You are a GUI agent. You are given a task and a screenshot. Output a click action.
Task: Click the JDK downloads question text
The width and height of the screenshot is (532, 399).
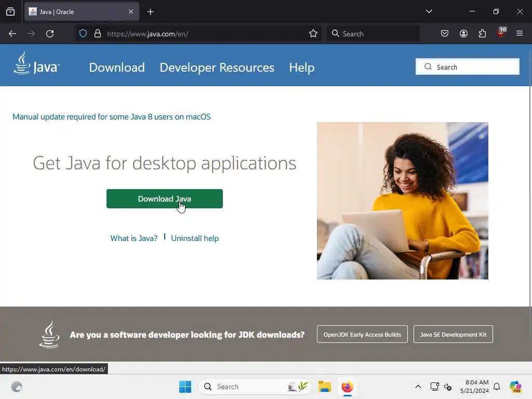tap(187, 335)
